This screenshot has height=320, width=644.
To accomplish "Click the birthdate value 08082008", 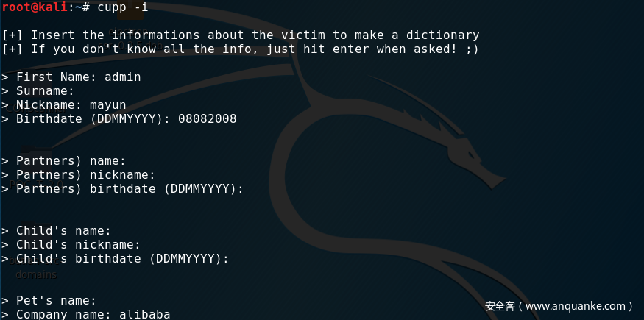I will tap(208, 119).
